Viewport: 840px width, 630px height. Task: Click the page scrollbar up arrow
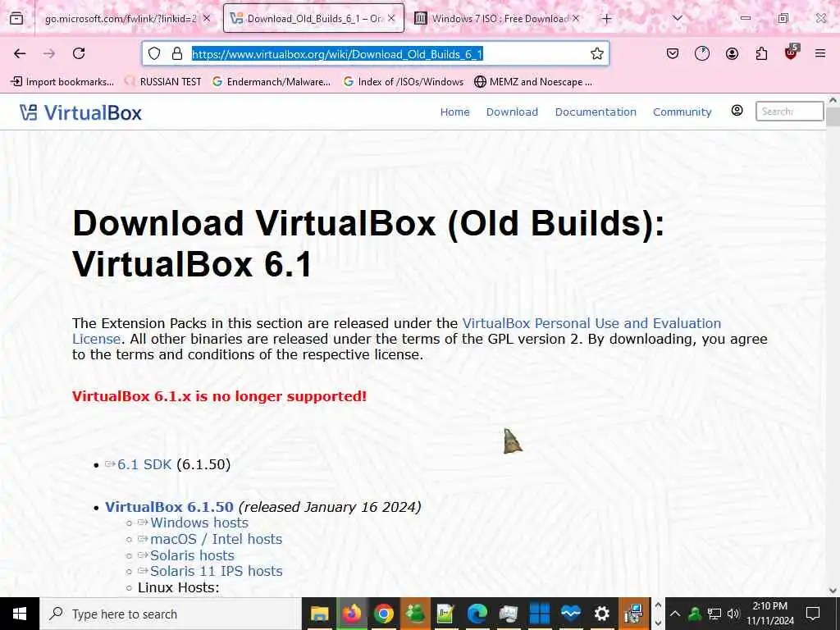point(833,100)
